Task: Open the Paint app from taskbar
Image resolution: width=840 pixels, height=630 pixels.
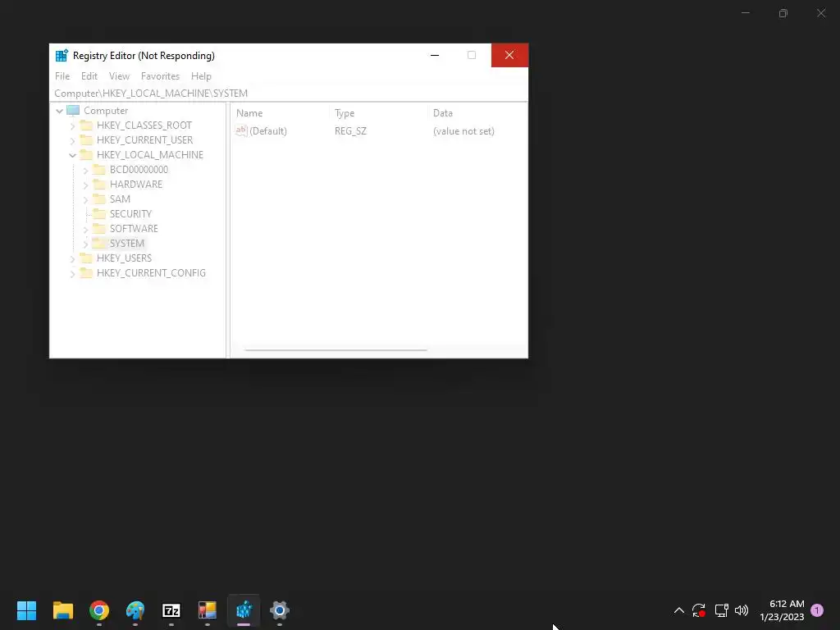Action: 135,610
